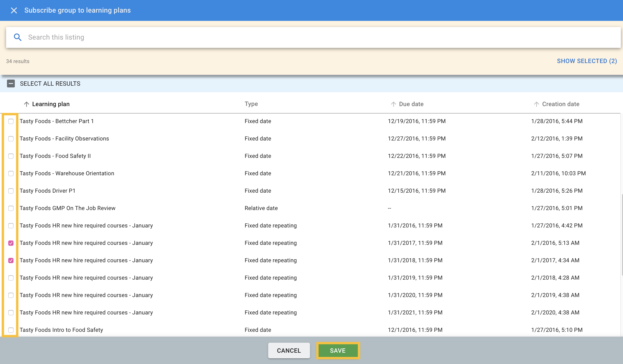This screenshot has width=623, height=364.
Task: Click creation date 1/28/2016, 5:26 PM
Action: point(557,191)
